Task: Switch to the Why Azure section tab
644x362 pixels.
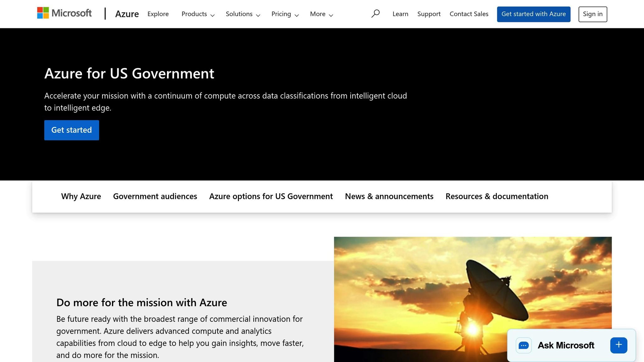Action: pyautogui.click(x=81, y=196)
